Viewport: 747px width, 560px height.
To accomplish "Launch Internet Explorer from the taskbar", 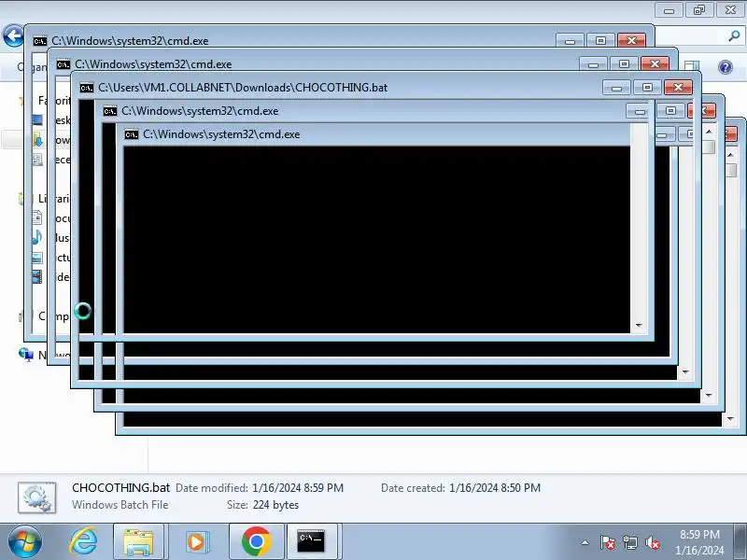I will tap(83, 542).
